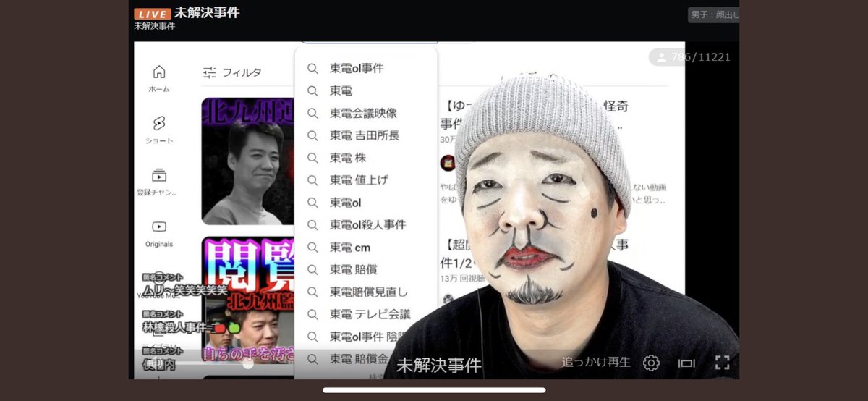Select the plain 東電 suggestion

point(341,90)
